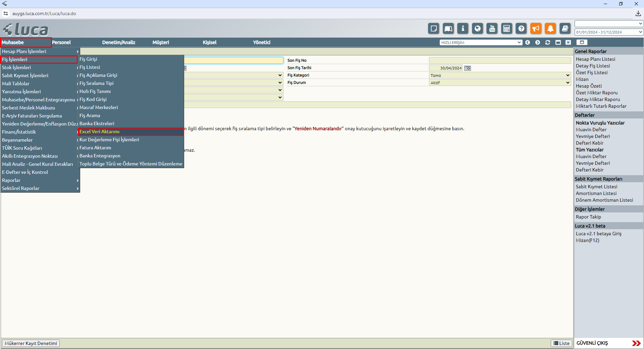Choose Excel Veri Aktarımı from the submenu

pos(131,132)
